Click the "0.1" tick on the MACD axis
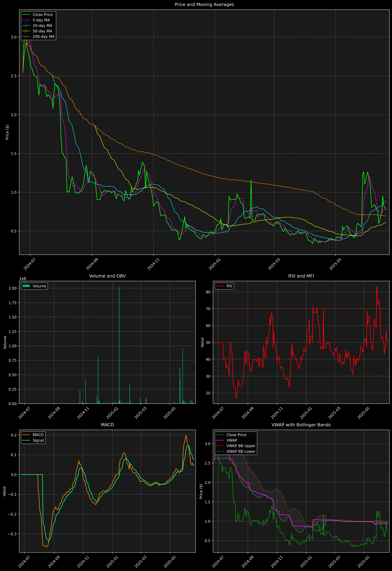The image size is (392, 571). point(14,455)
